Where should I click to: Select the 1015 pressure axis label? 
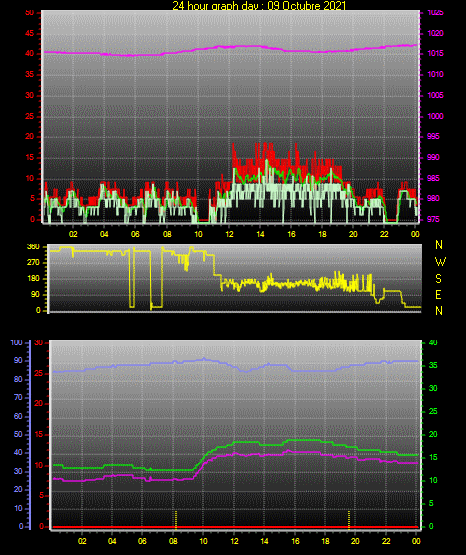[435, 53]
